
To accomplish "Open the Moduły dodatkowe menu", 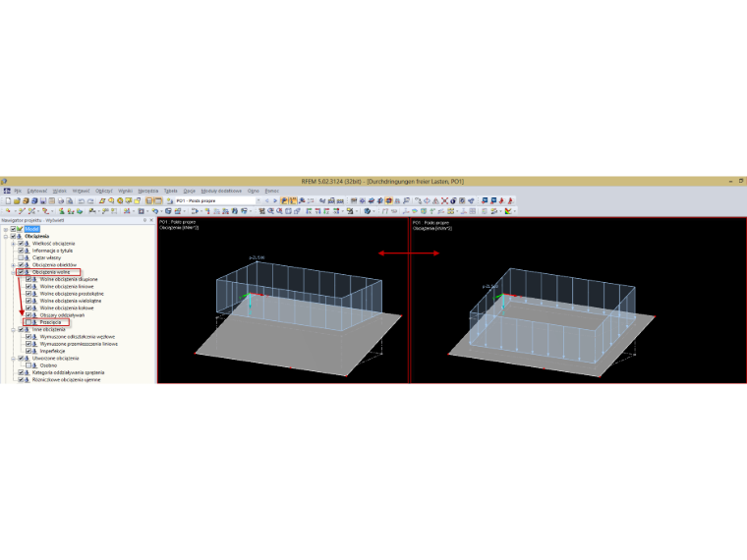I will click(x=221, y=191).
